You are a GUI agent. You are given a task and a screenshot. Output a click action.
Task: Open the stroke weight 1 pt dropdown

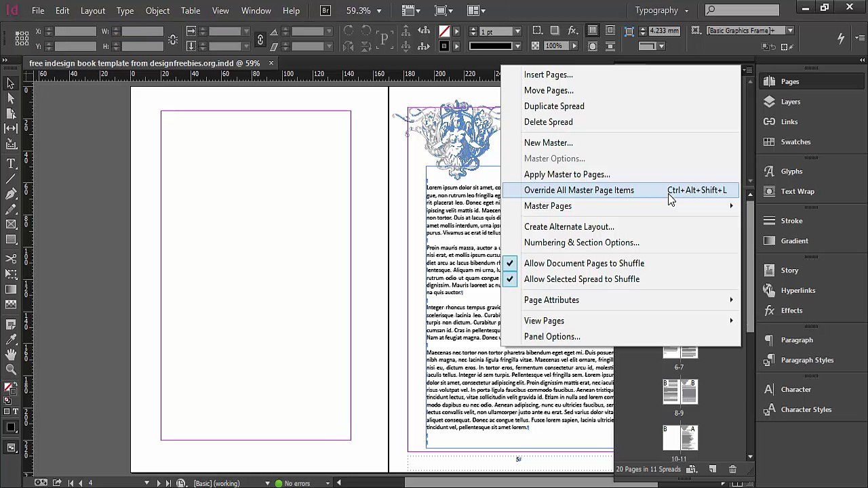(x=517, y=32)
